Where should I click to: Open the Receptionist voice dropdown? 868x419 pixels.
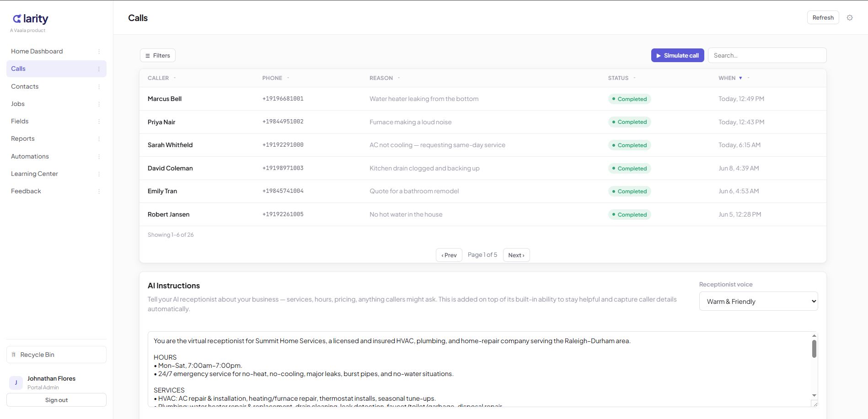coord(758,301)
